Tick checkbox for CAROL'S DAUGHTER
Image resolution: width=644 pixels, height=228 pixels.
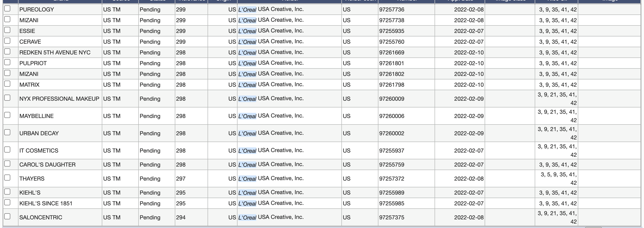7,164
